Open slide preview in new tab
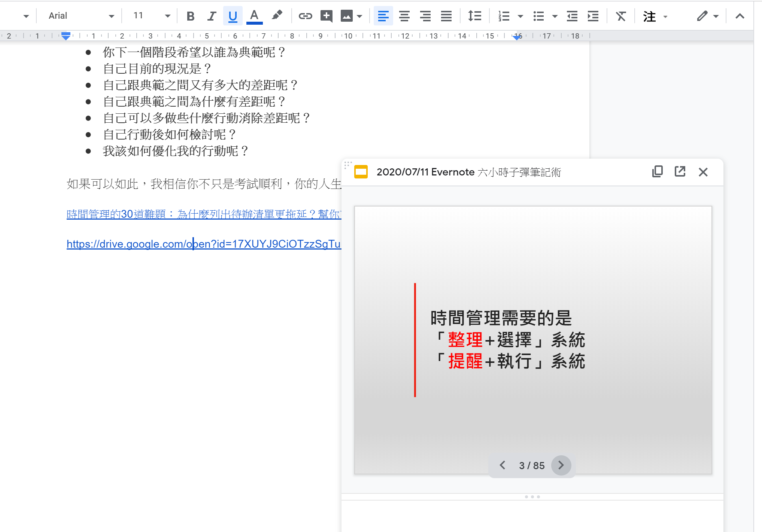Viewport: 762px width, 532px height. point(680,172)
